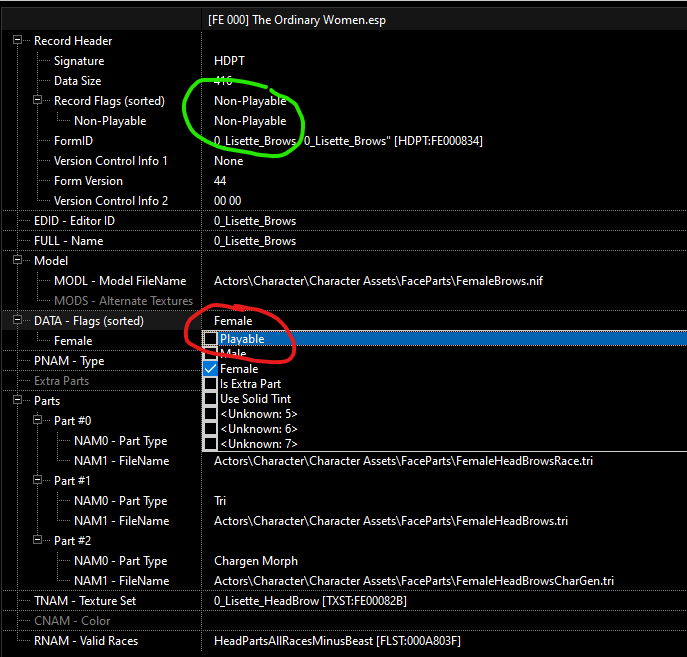The image size is (687, 657).
Task: Collapse the Part #1 node
Action: click(x=38, y=480)
